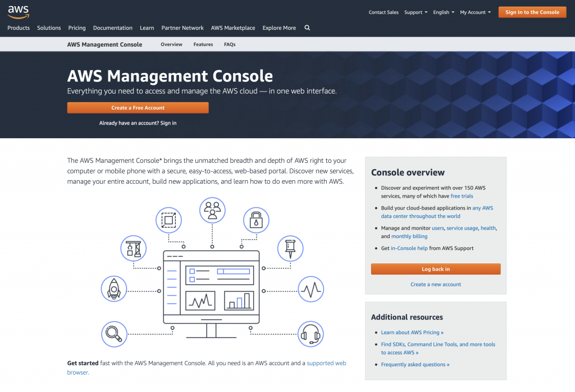Screen dimensions: 575x392
Task: Click the monitor dashboard illustration
Action: tap(211, 294)
